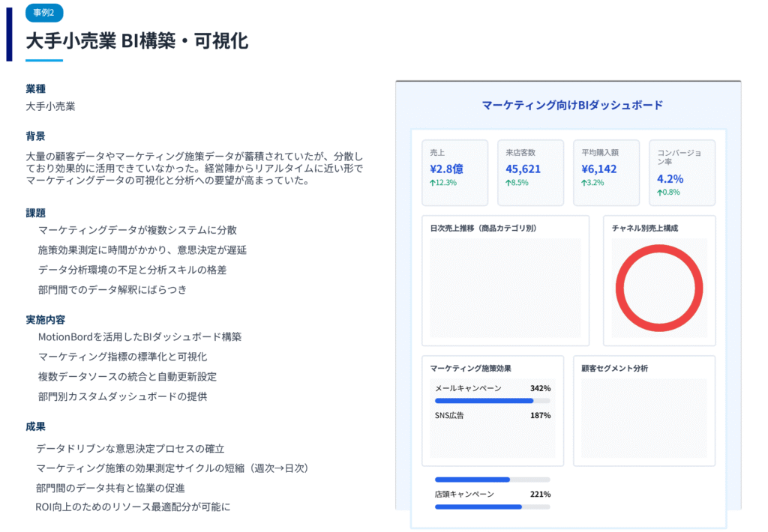The image size is (768, 532).
Task: Select the チャネル別売上構成 panel title
Action: click(x=644, y=228)
